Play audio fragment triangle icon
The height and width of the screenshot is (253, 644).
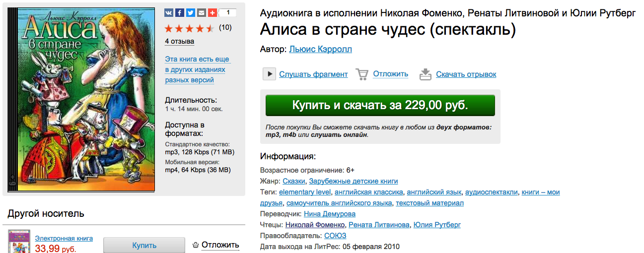click(269, 74)
